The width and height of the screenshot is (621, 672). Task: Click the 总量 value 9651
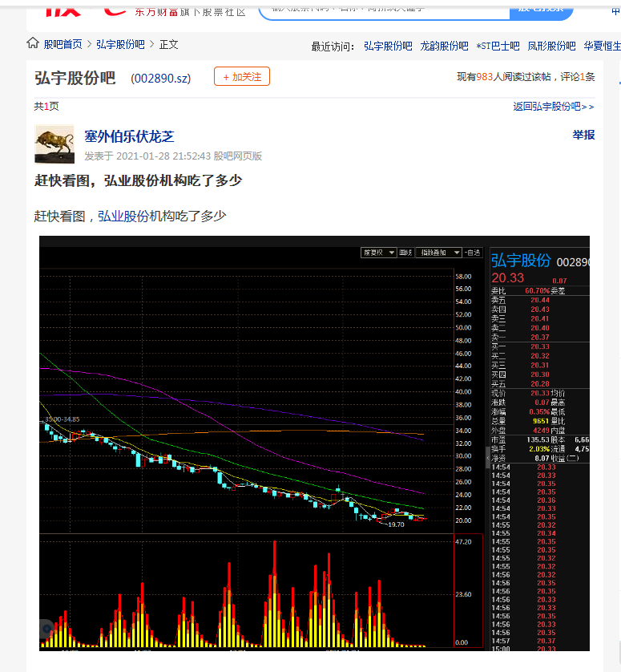click(541, 421)
